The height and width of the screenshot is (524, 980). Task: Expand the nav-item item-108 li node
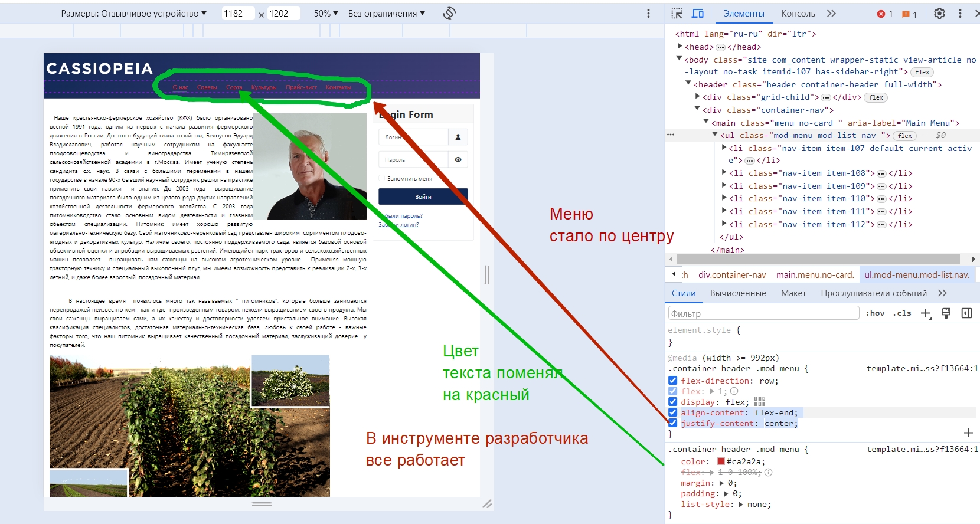pyautogui.click(x=724, y=173)
